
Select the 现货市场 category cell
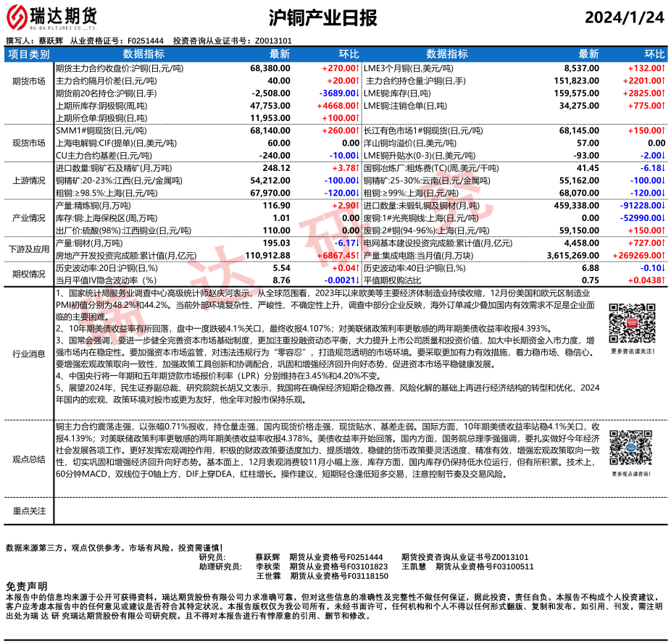pyautogui.click(x=29, y=143)
